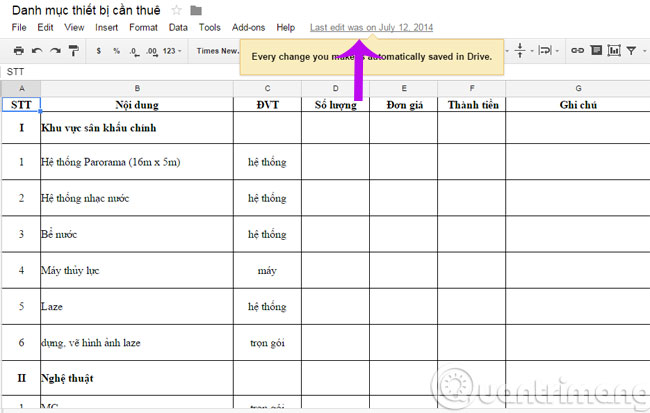Screen dimensions: 650x413
Task: Click the Filter funnel icon
Action: pyautogui.click(x=631, y=51)
